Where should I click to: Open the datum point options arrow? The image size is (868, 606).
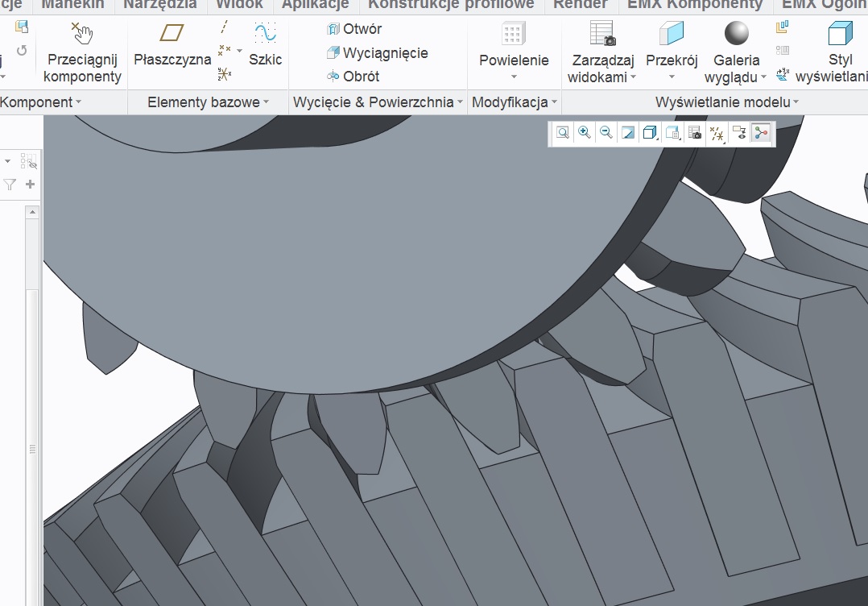239,51
